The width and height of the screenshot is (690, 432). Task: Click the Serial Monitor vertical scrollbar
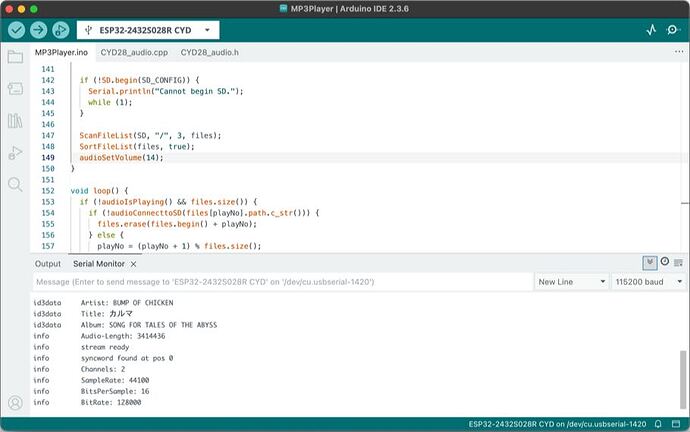pos(683,379)
